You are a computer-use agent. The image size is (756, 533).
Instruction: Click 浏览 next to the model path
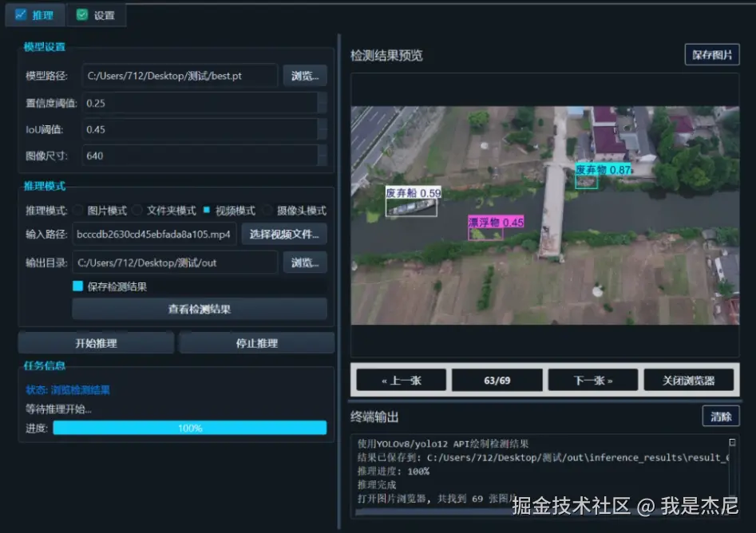305,75
